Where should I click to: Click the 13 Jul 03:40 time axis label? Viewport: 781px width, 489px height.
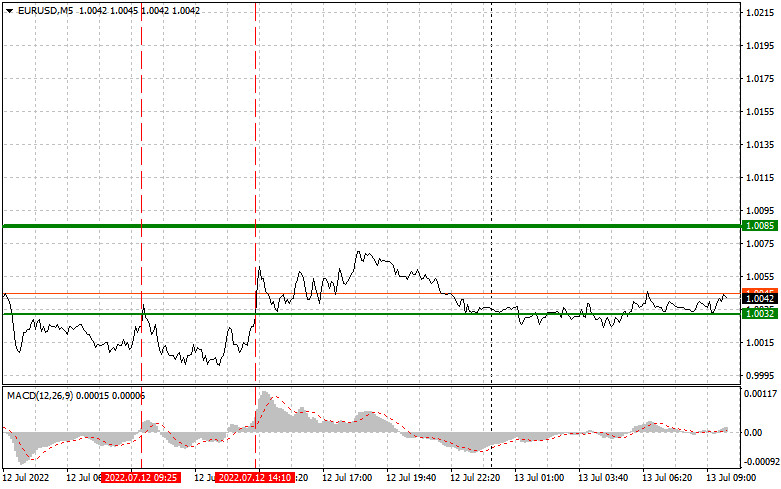click(603, 478)
